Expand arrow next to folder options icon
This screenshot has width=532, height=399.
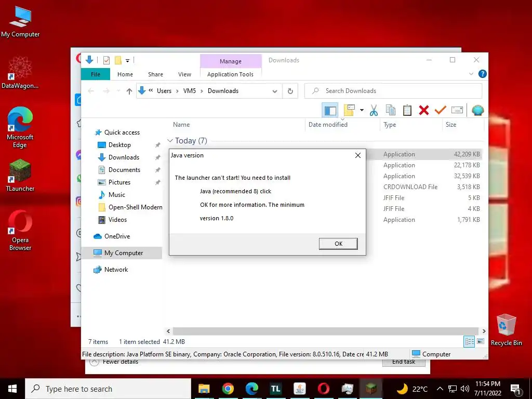click(x=362, y=110)
